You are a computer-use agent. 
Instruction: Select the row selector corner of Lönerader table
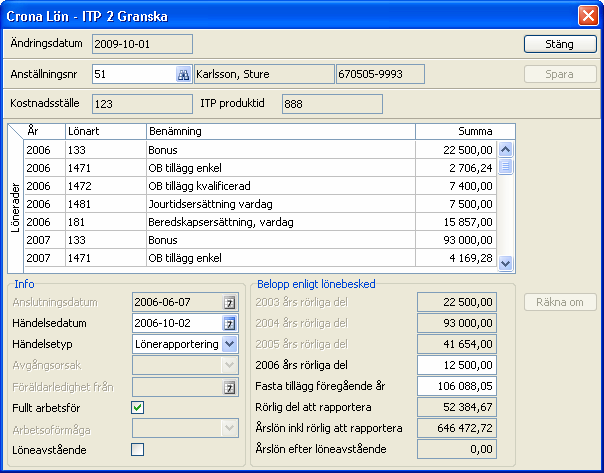[x=16, y=132]
